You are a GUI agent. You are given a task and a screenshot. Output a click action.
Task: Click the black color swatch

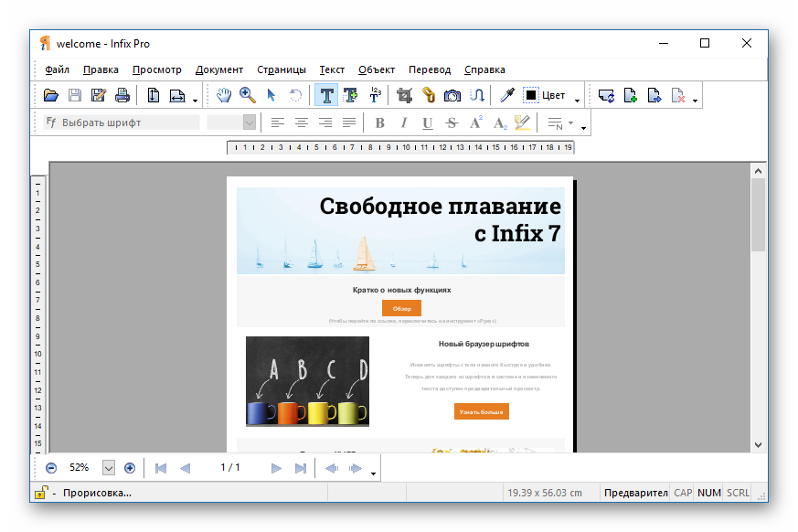point(531,95)
